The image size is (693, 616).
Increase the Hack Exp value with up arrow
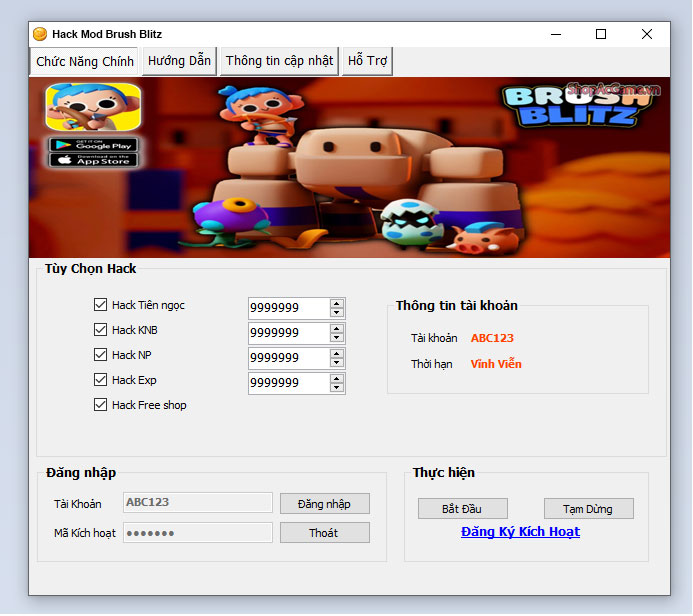(337, 379)
